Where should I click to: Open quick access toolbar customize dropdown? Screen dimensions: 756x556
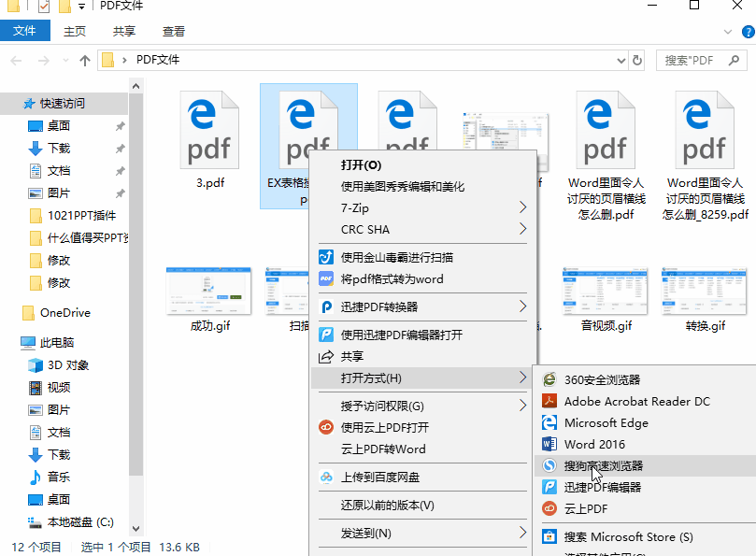point(81,7)
